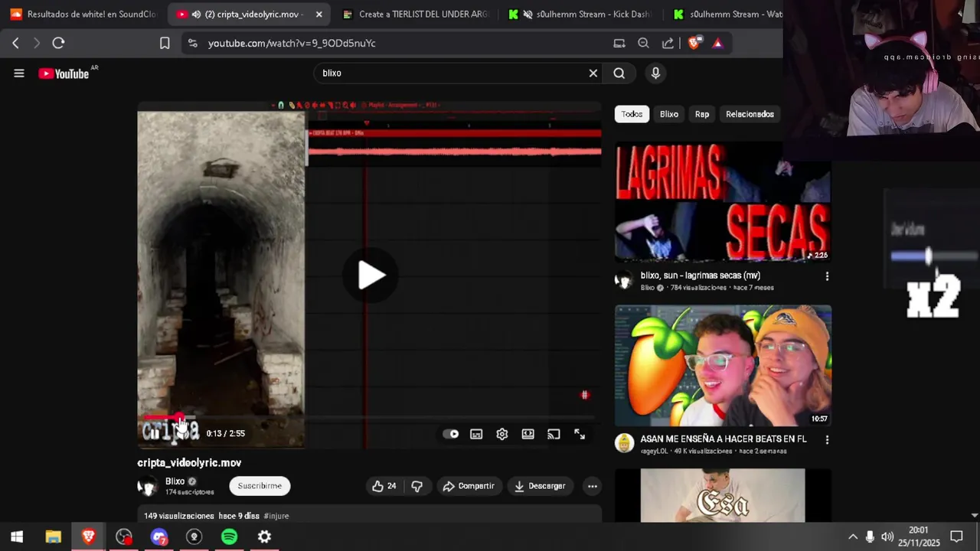Open options menu for lagrimas secas video
Viewport: 980px width, 551px height.
coord(827,276)
